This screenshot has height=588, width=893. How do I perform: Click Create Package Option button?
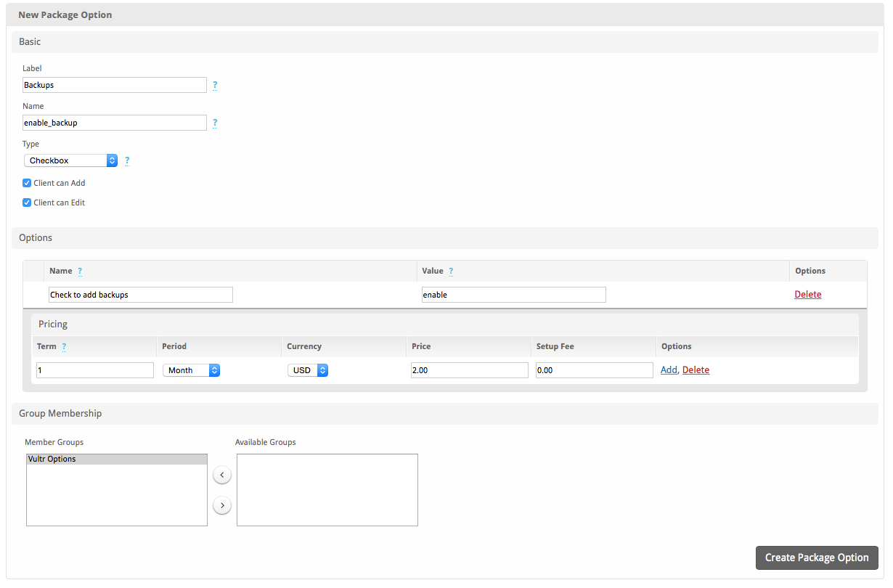click(817, 558)
